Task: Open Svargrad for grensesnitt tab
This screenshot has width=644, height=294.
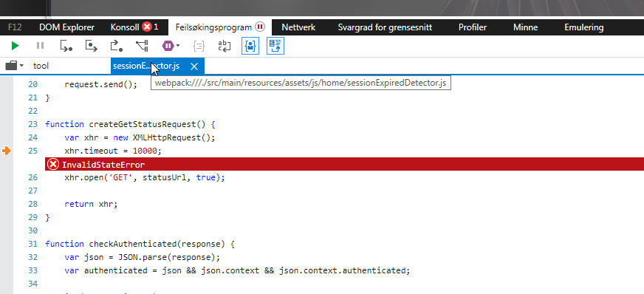Action: pyautogui.click(x=385, y=27)
